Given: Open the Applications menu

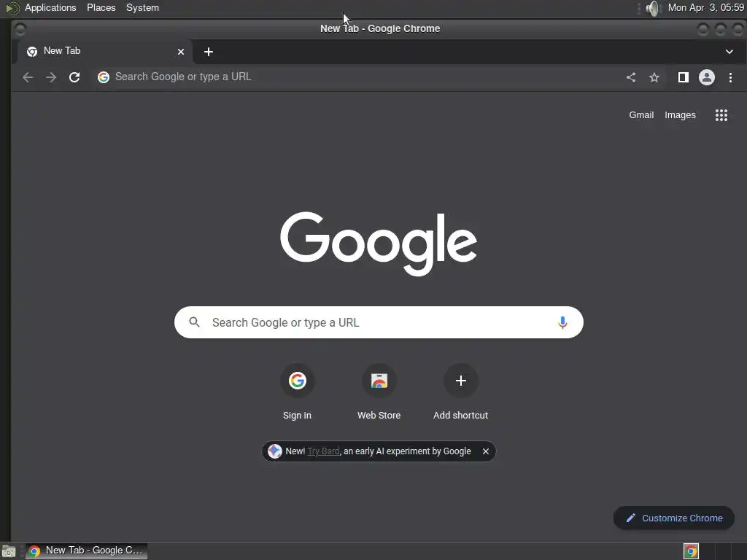Looking at the screenshot, I should (x=50, y=7).
